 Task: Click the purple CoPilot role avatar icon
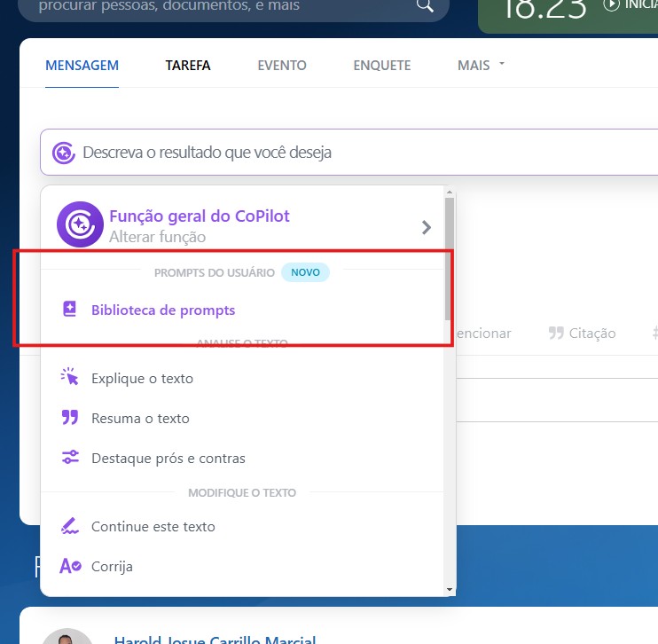[x=79, y=224]
